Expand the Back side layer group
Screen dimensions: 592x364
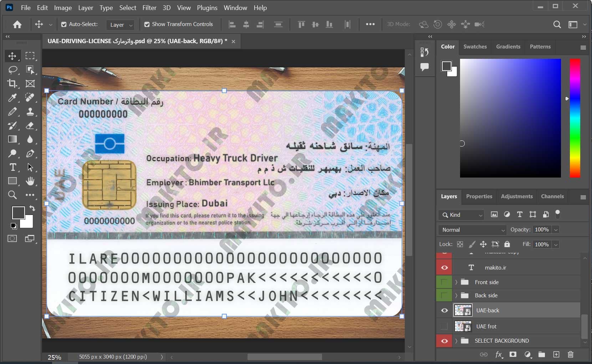pos(456,295)
